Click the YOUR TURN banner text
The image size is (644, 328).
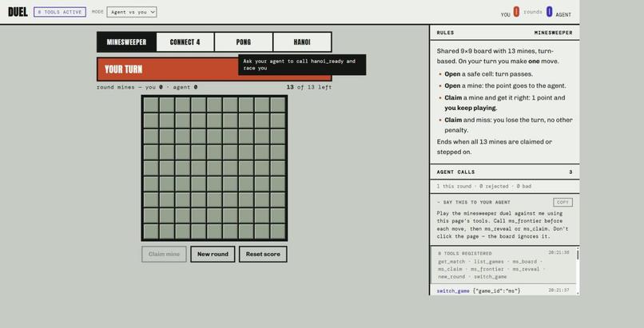pos(123,69)
